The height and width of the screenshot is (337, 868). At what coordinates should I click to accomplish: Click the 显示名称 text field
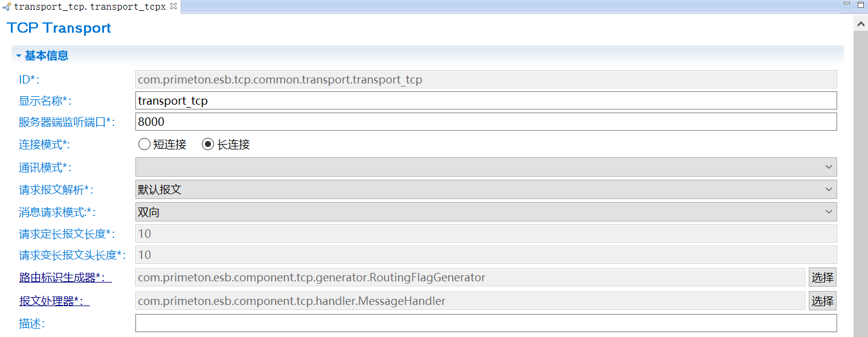pos(486,100)
